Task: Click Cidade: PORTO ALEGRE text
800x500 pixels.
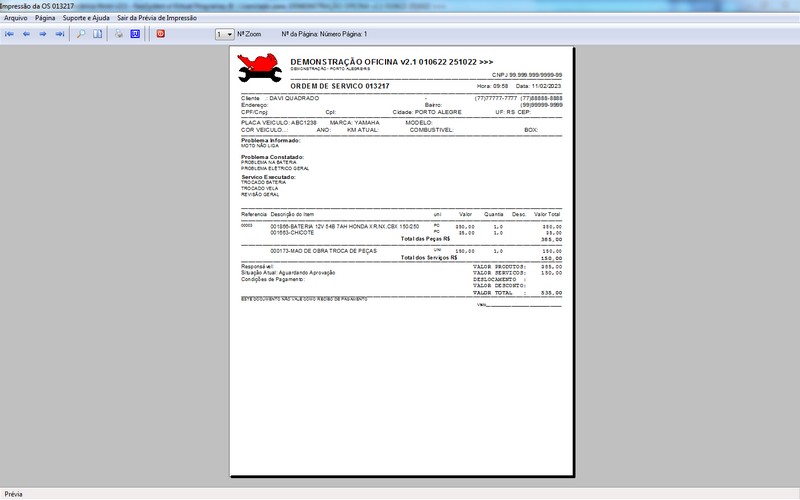Action: click(427, 112)
